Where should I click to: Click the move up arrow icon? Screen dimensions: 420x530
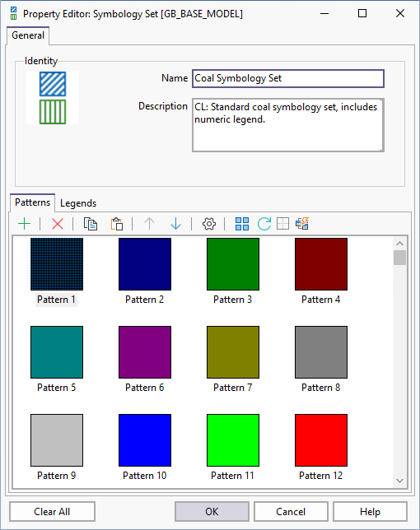tap(149, 224)
